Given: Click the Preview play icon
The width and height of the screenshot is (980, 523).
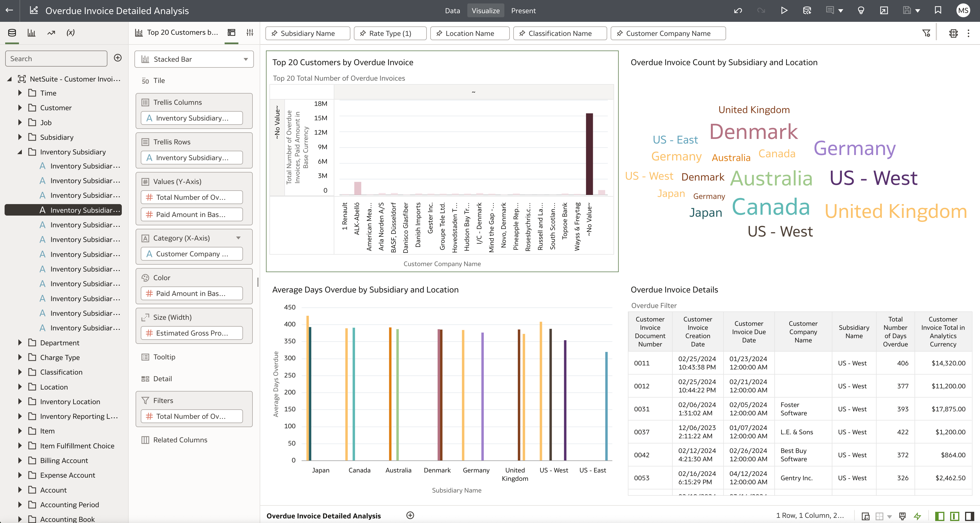Looking at the screenshot, I should 784,11.
